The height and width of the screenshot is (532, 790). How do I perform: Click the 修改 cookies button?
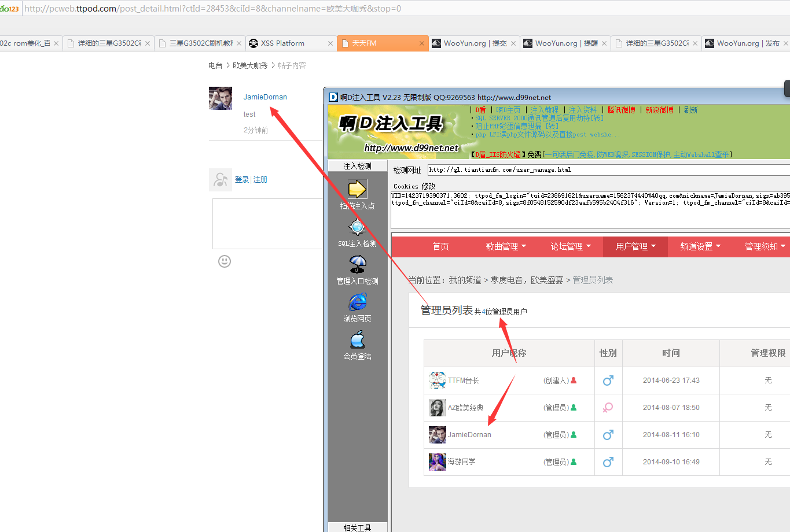pyautogui.click(x=428, y=186)
